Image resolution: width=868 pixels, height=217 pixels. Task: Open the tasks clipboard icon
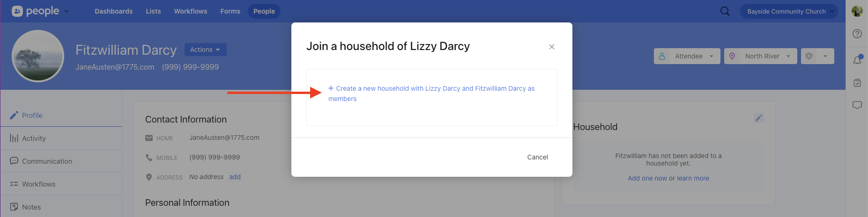click(857, 83)
